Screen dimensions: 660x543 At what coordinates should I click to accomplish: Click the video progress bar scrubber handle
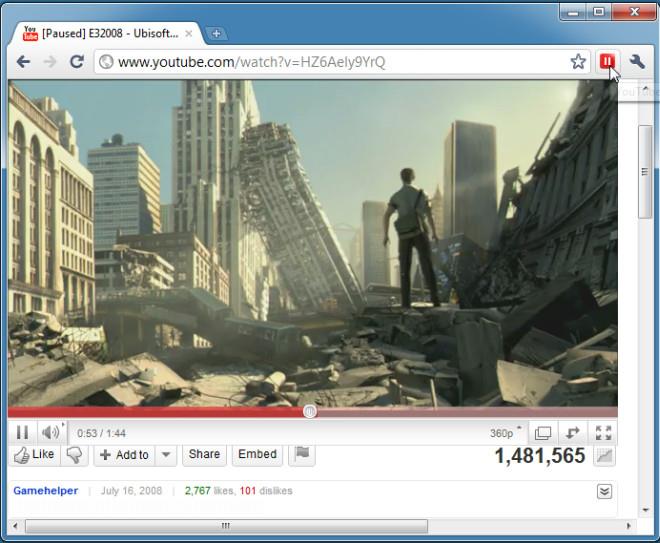pyautogui.click(x=310, y=411)
